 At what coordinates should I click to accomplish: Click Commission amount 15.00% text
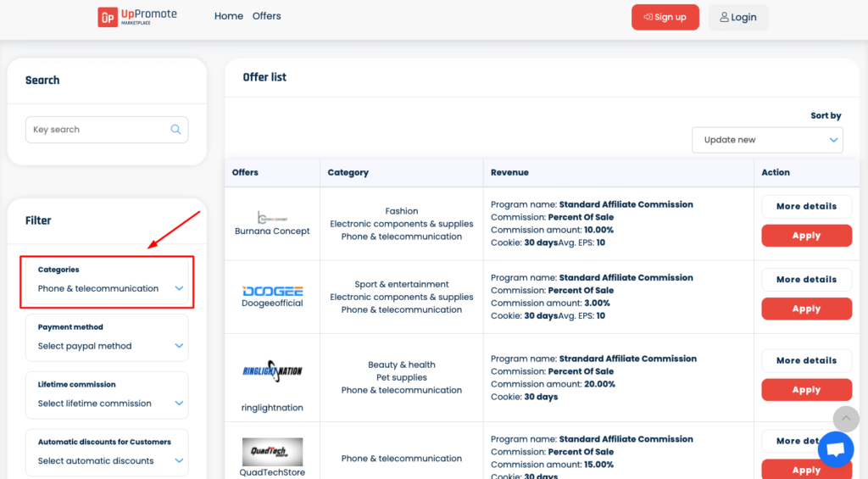(x=553, y=465)
